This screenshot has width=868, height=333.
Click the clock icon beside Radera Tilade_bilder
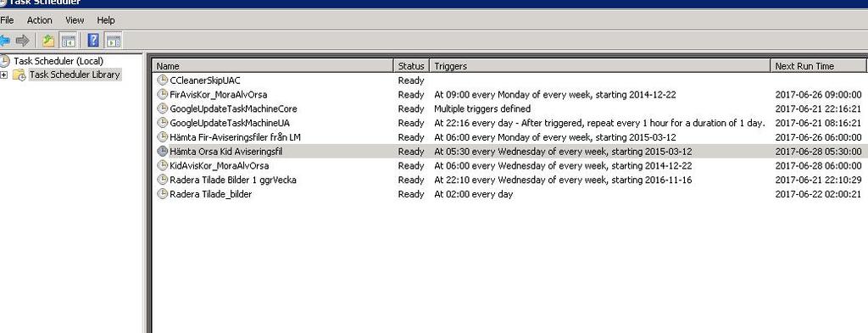(x=162, y=194)
